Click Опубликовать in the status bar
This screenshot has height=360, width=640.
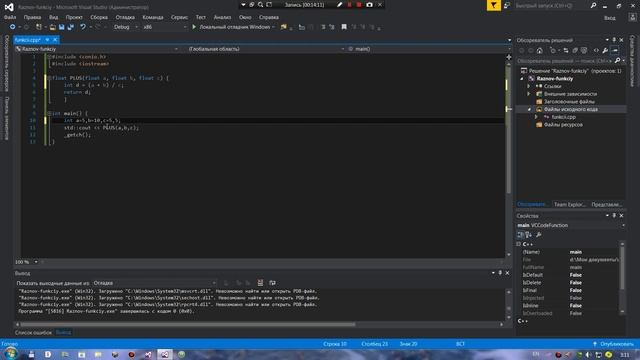tap(613, 344)
